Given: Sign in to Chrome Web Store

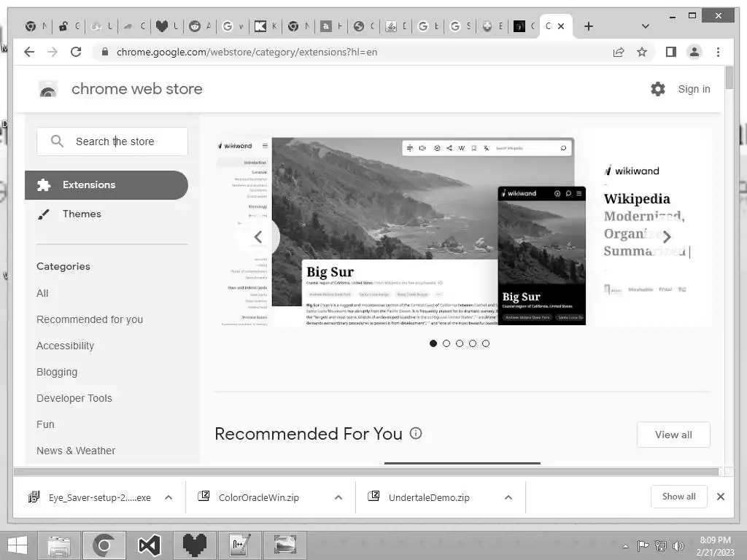Looking at the screenshot, I should point(694,89).
